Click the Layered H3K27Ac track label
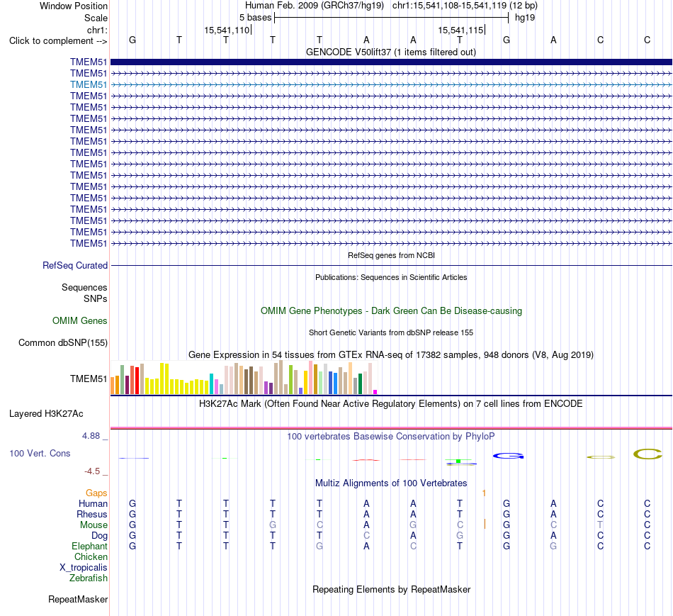673x616 pixels. click(46, 414)
